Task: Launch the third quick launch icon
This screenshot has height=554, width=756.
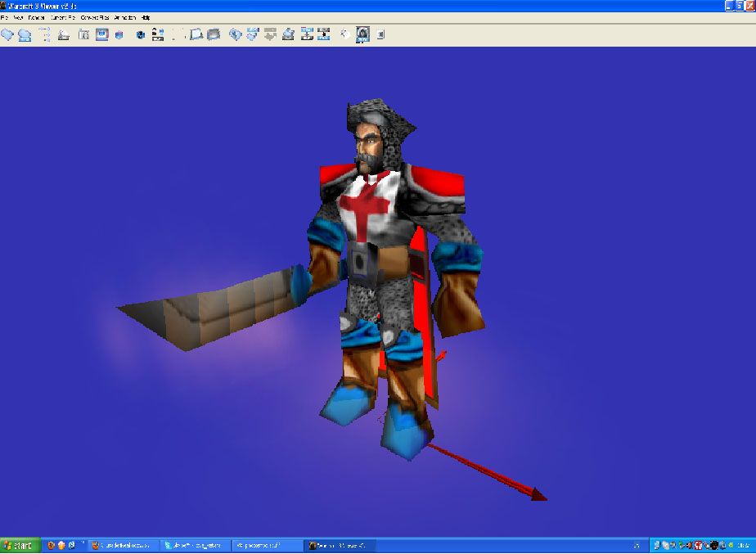Action: [x=72, y=545]
